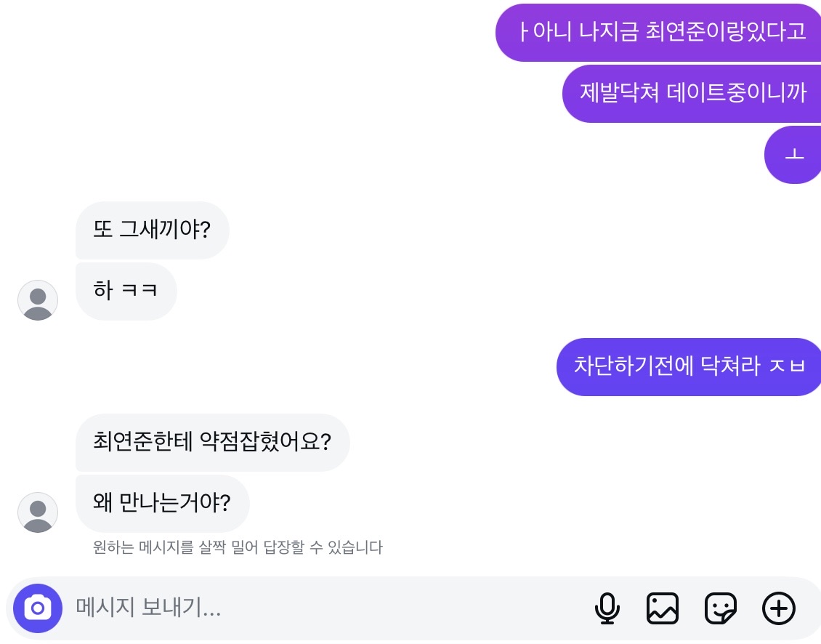This screenshot has height=644, width=821.
Task: Open profile avatar beside '하 ㅋㅋ' message
Action: click(38, 300)
